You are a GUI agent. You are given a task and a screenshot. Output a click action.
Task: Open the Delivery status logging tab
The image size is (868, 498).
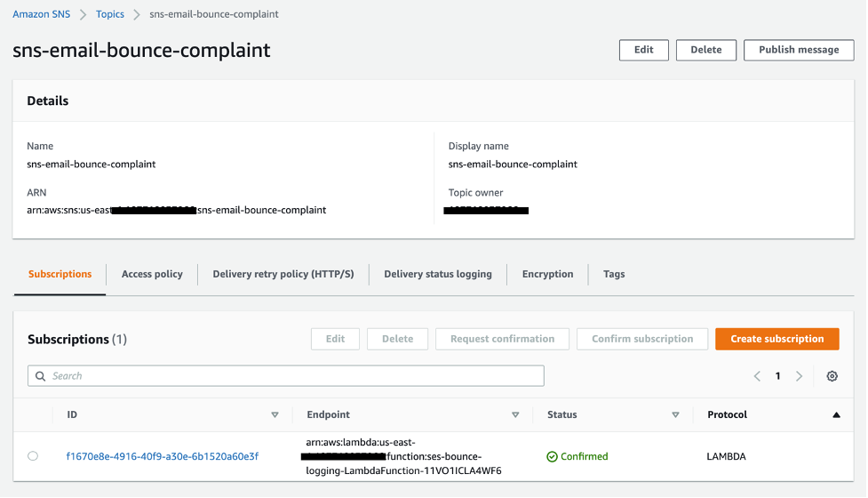[x=438, y=274]
